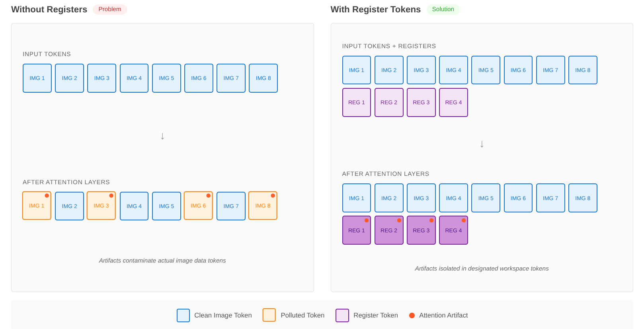Click the polluted orange IMG 6 token
Viewport: 644px width, 329px height.
coord(198,206)
